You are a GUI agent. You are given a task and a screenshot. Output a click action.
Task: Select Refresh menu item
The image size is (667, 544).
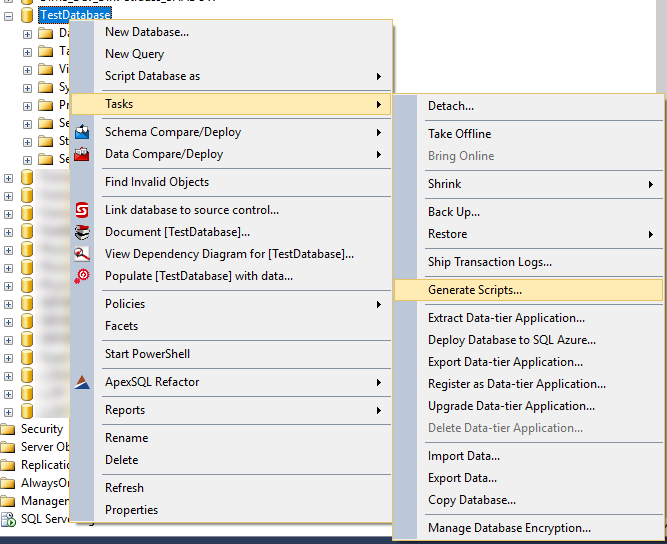coord(231,488)
